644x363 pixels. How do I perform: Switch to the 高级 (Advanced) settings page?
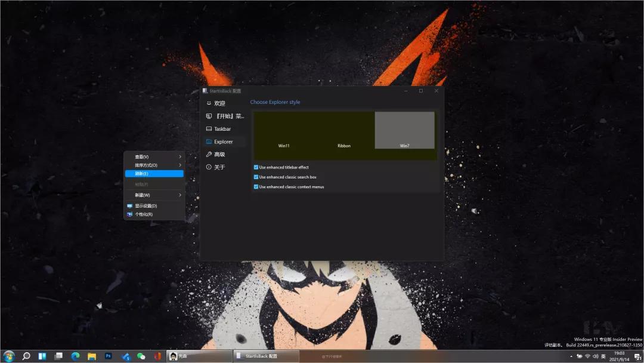[x=219, y=154]
